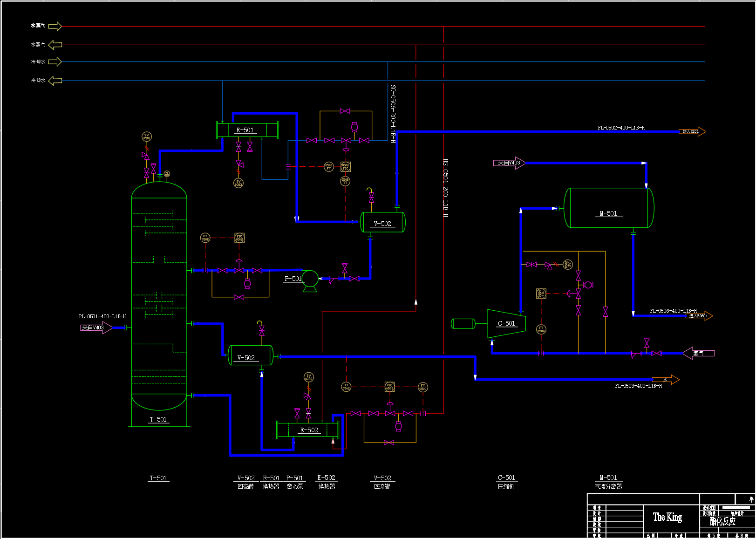The image size is (756, 539).
Task: Click pipe label PL-0503-400-L1B-H
Action: click(x=638, y=386)
